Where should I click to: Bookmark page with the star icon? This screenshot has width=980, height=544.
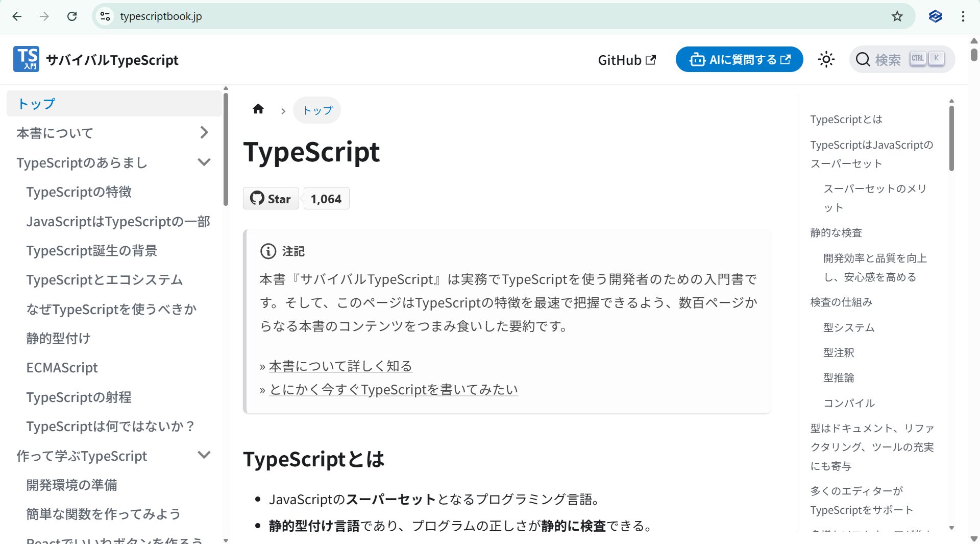pos(897,16)
